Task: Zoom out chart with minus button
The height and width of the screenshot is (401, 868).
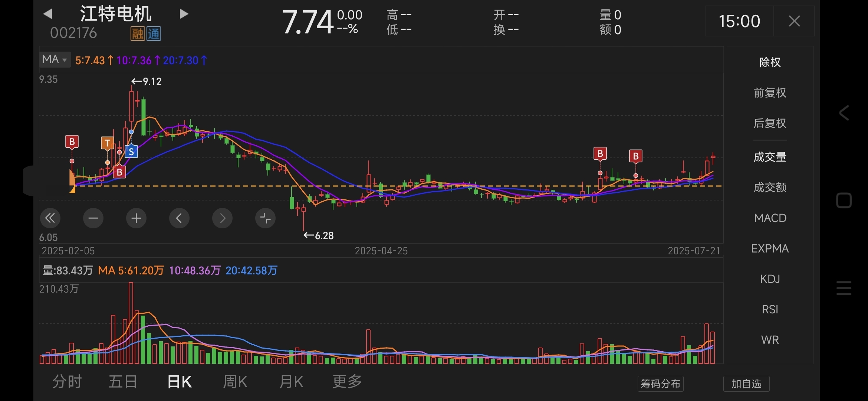Action: [93, 218]
